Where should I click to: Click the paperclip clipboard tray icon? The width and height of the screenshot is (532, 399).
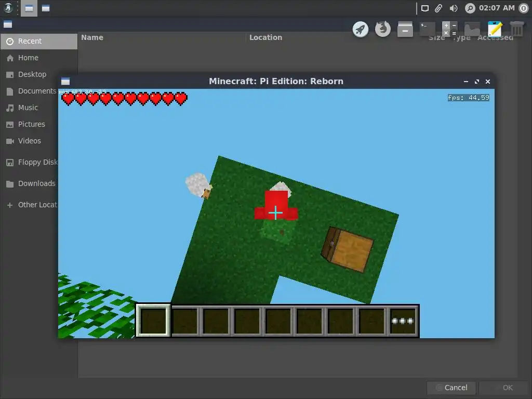[x=438, y=8]
